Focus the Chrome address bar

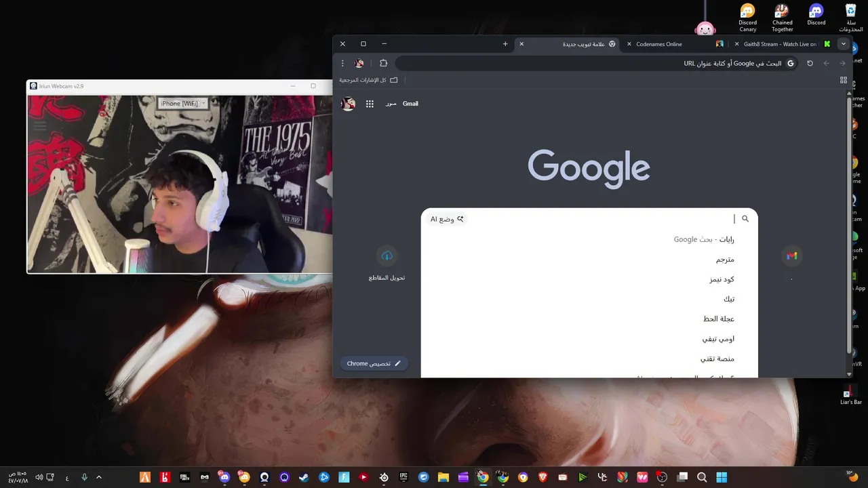click(597, 63)
